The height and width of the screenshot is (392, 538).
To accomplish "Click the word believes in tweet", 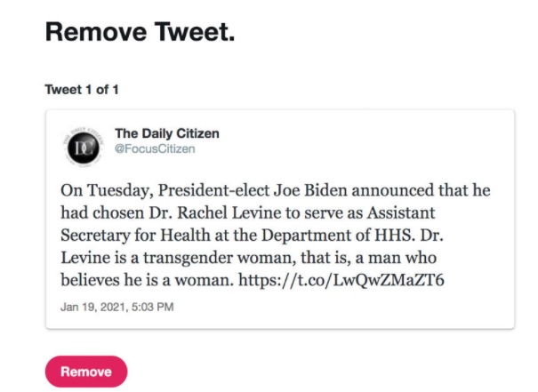I will click(x=90, y=280).
